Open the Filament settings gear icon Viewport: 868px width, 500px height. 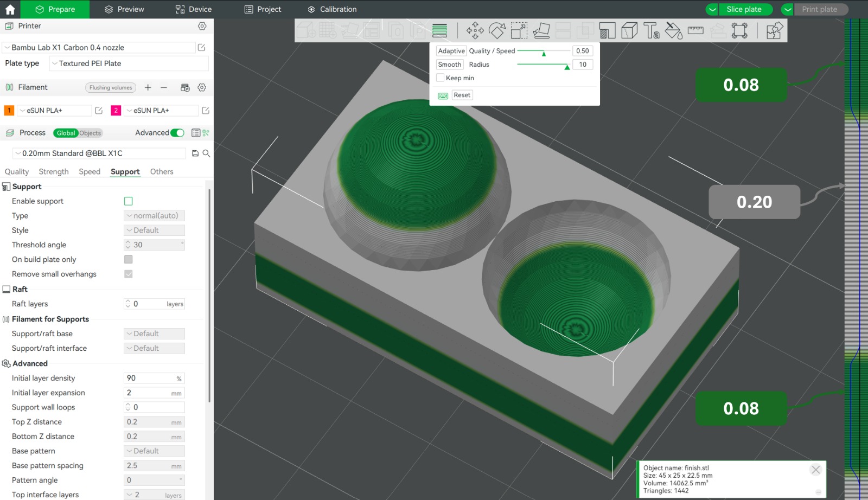click(202, 87)
